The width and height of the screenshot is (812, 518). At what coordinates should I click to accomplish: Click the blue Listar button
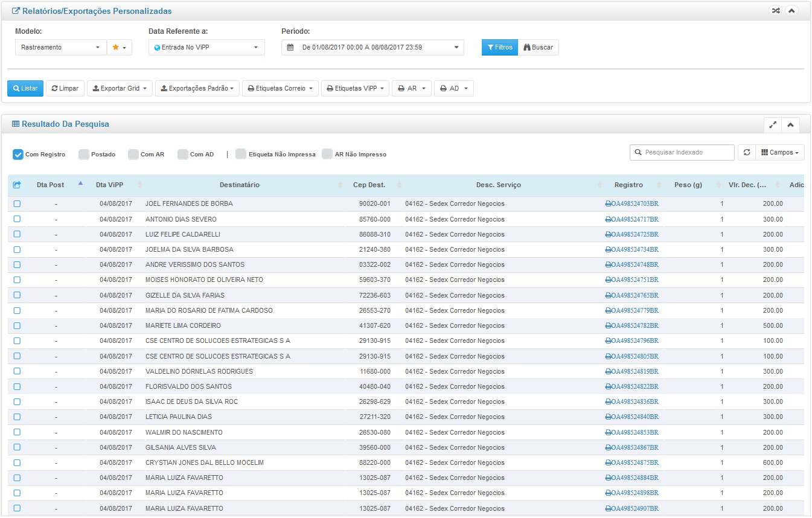click(x=25, y=89)
